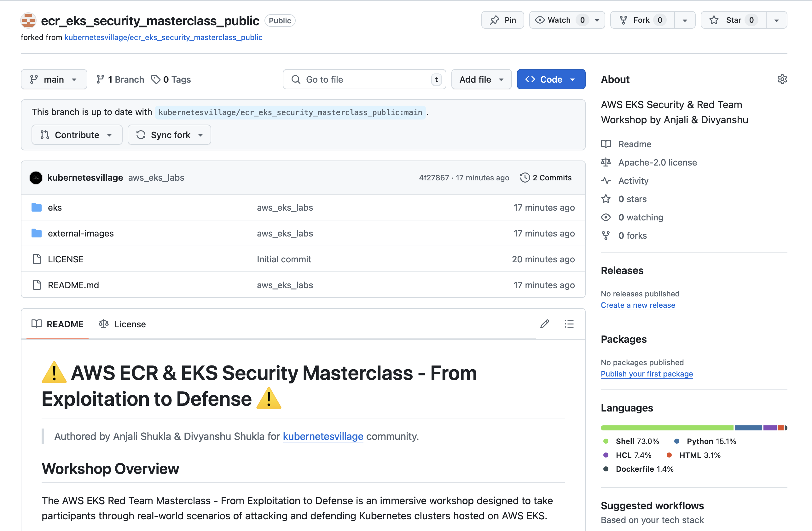Click the pencil edit README icon

(544, 324)
